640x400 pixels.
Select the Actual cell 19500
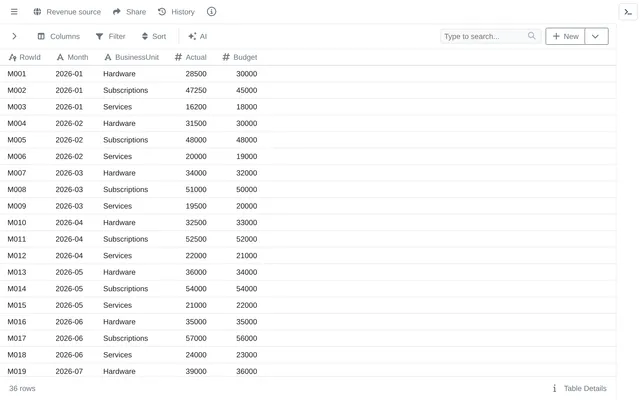pos(196,206)
